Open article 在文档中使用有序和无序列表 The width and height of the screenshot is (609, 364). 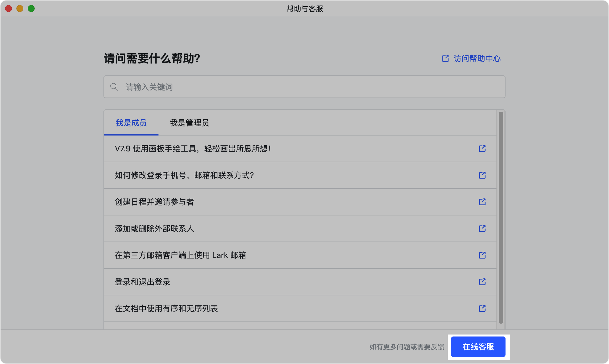pos(166,308)
